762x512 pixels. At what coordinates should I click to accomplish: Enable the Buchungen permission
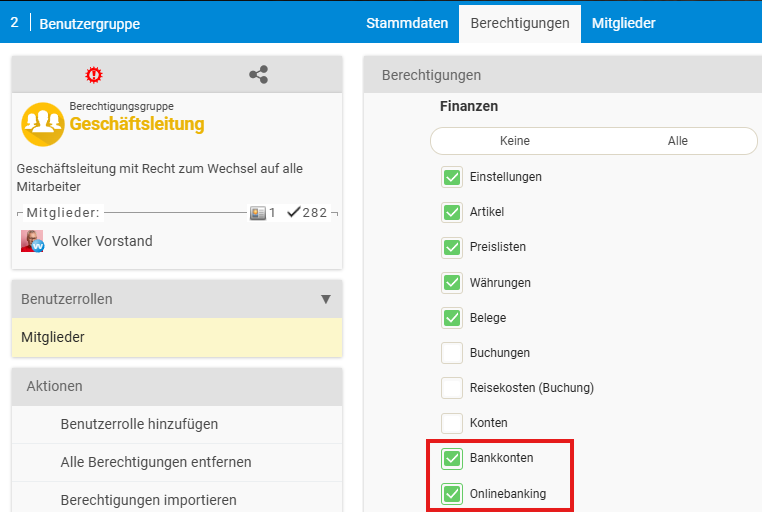tap(452, 353)
